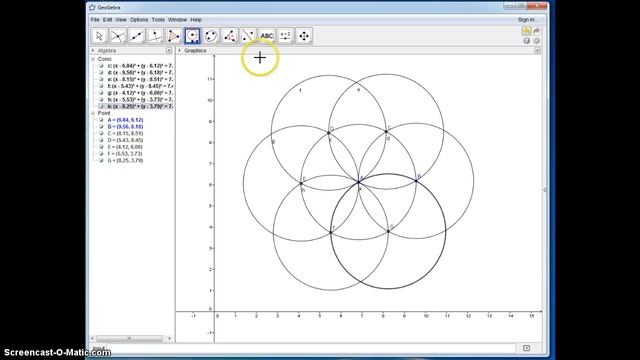The height and width of the screenshot is (360, 640).
Task: Click the Undo yellow arrow icon
Action: click(x=527, y=31)
